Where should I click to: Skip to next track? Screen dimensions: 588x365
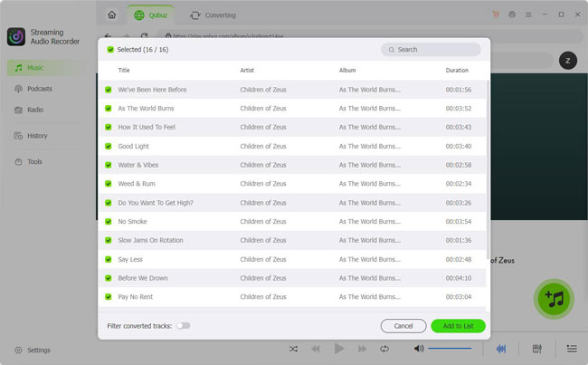362,349
